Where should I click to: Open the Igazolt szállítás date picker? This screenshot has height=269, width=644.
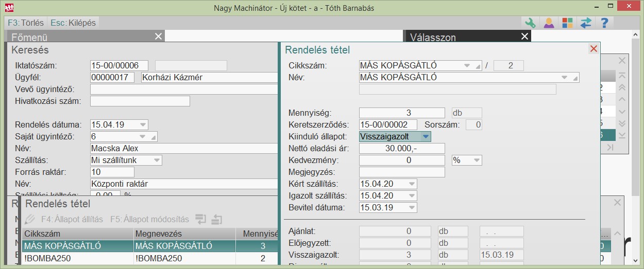click(412, 196)
